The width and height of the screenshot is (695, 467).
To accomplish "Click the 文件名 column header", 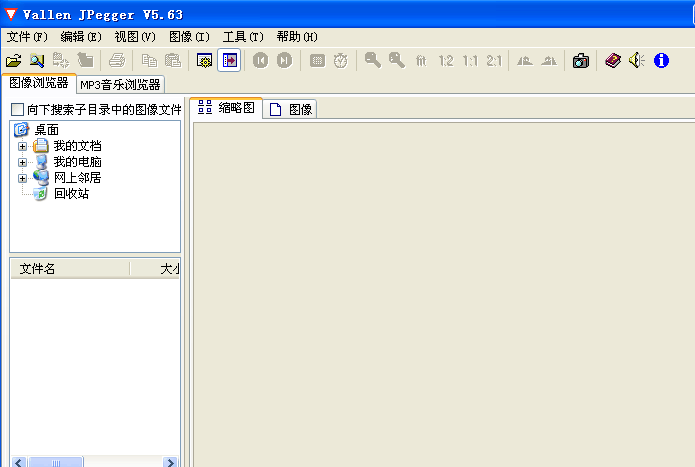I will pyautogui.click(x=38, y=269).
